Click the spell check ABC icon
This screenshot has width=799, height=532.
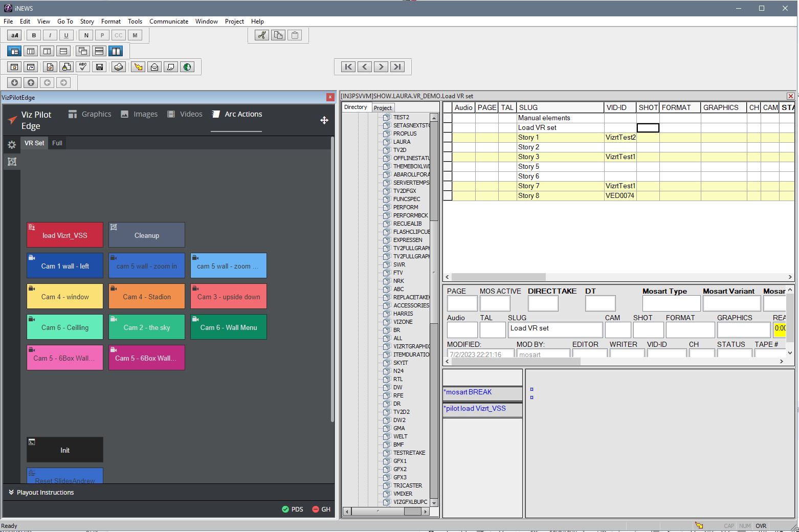(x=83, y=67)
